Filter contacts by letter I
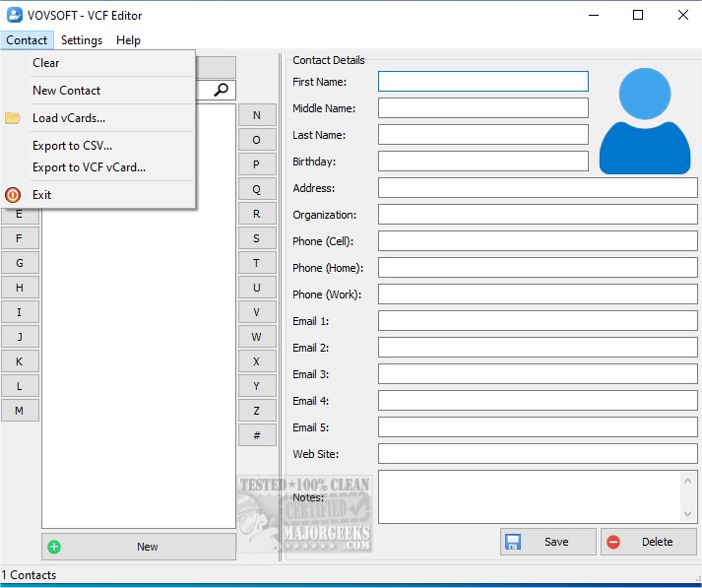702x588 pixels. point(20,312)
